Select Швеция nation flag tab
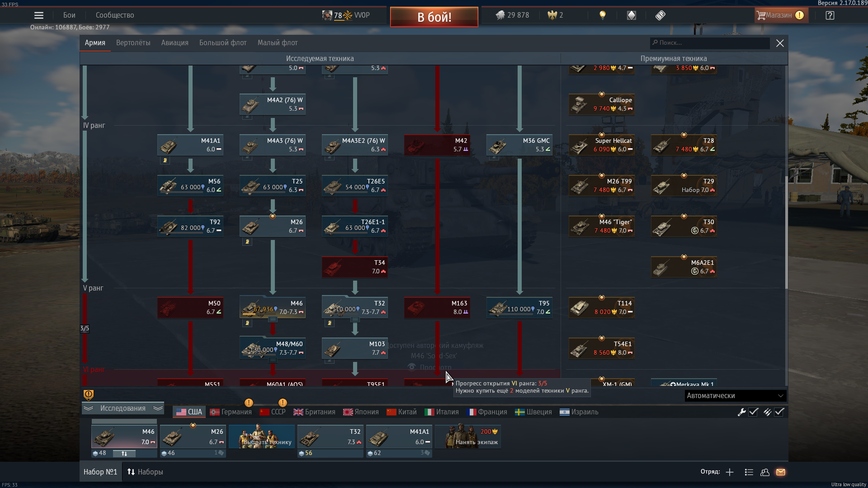This screenshot has width=868, height=488. [x=533, y=412]
